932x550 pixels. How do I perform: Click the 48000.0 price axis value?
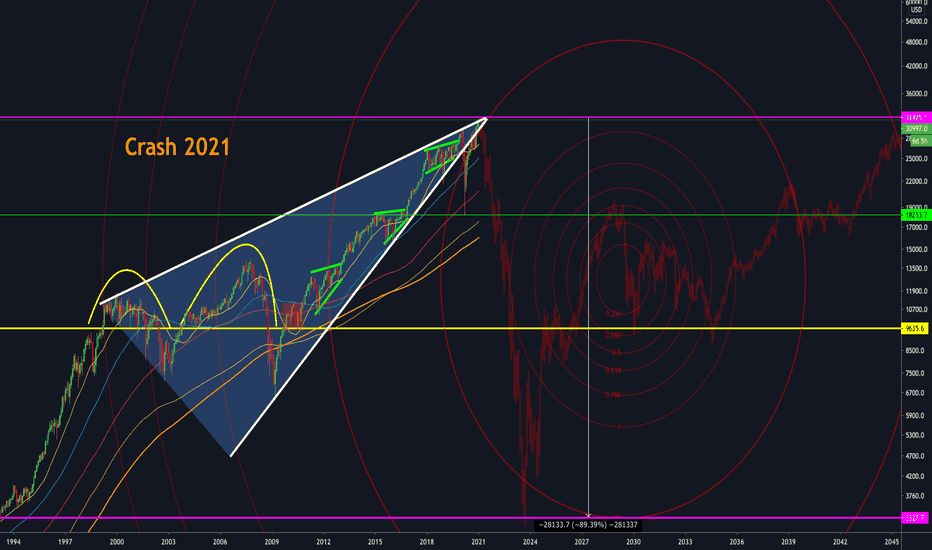pyautogui.click(x=916, y=42)
